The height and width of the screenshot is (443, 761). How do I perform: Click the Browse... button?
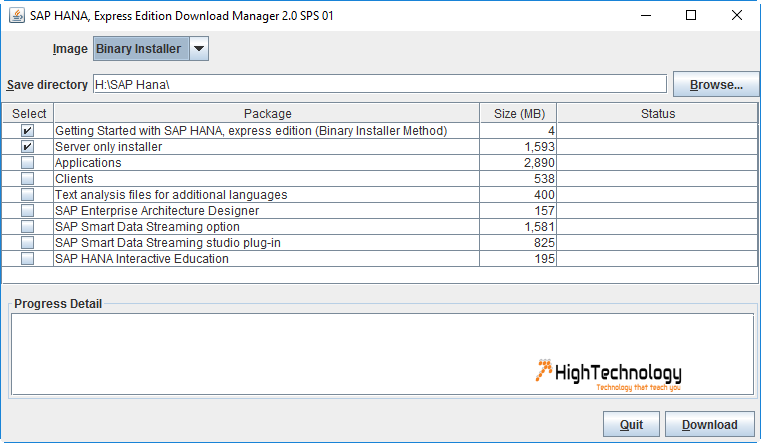click(x=716, y=84)
